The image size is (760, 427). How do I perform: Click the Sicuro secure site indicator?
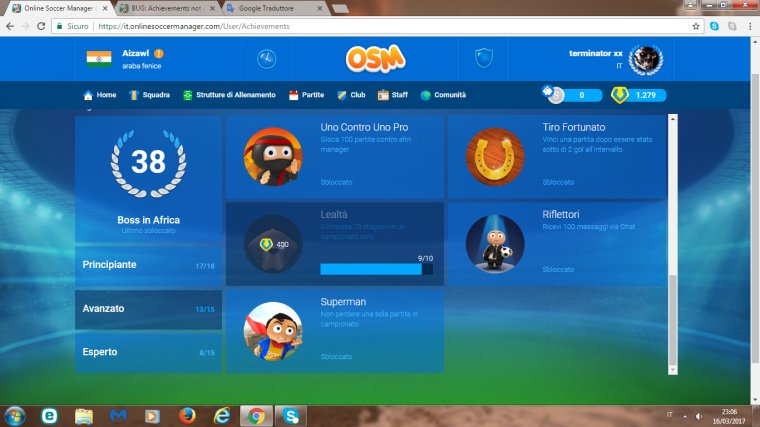pyautogui.click(x=73, y=26)
